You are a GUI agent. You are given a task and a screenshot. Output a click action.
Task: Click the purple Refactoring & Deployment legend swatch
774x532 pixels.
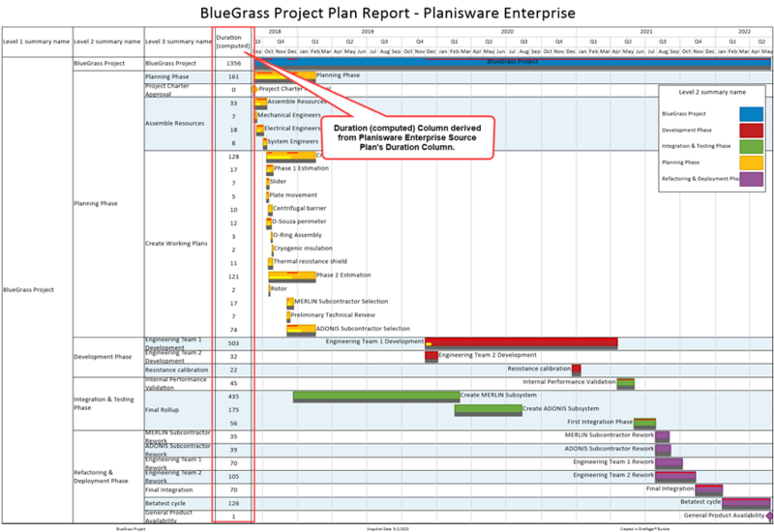click(x=751, y=179)
